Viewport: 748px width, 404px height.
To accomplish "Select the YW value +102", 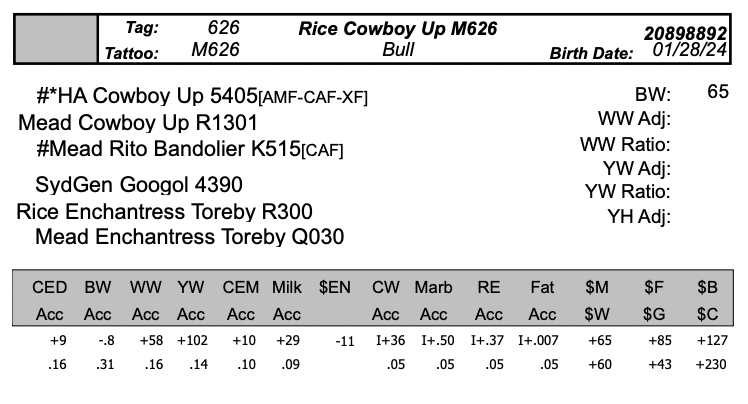I will 190,341.
